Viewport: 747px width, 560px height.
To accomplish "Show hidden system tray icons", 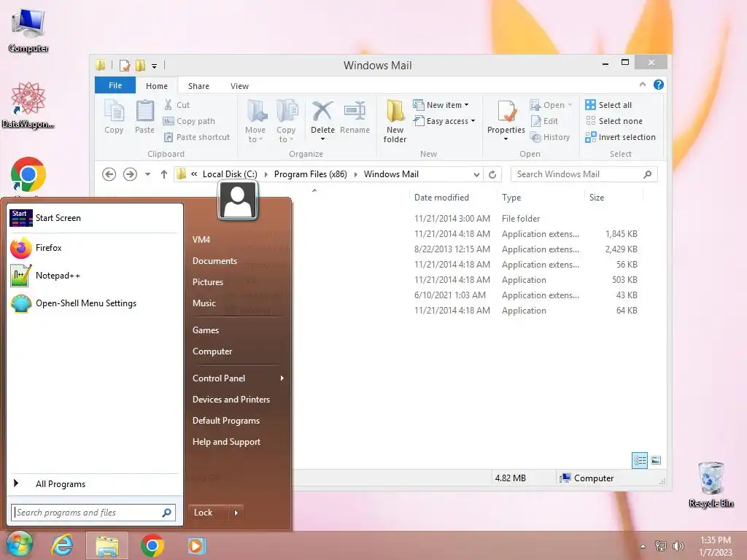I will coord(643,545).
